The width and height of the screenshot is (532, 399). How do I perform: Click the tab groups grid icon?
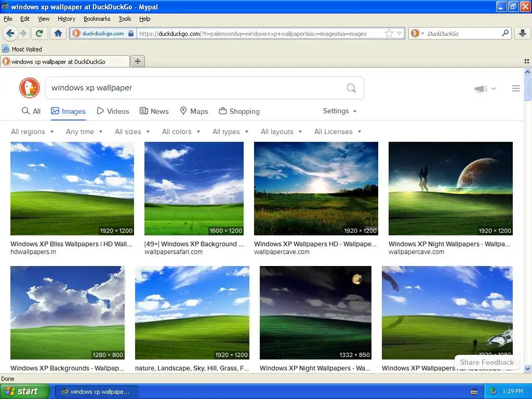click(527, 61)
